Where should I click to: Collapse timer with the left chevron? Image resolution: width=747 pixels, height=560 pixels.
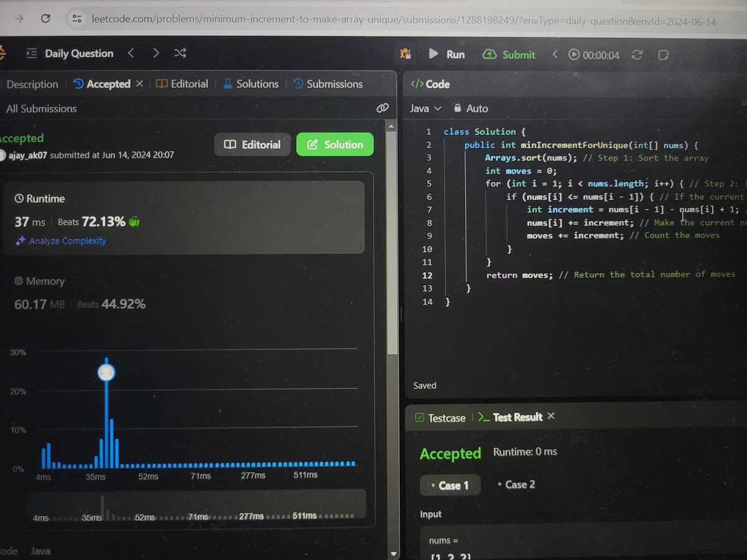[555, 55]
